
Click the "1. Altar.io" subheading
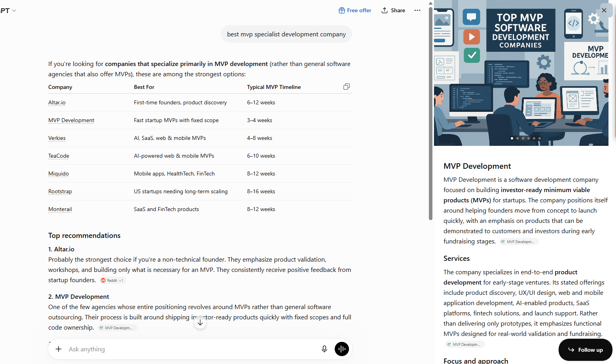click(61, 249)
